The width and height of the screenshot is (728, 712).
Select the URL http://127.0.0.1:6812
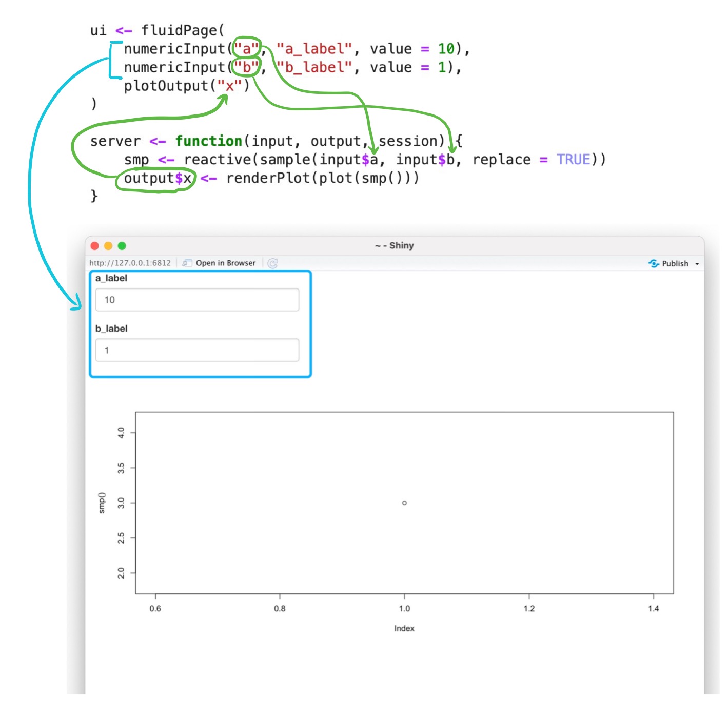130,263
